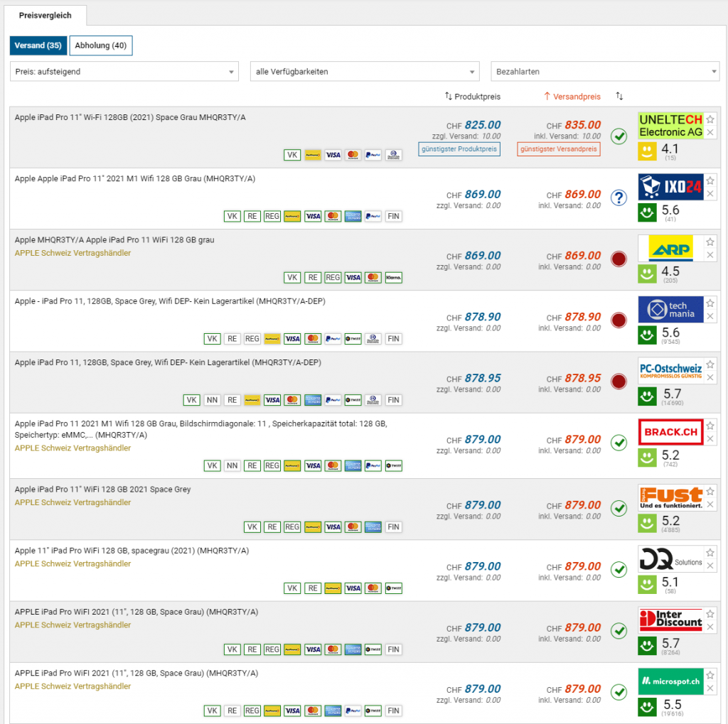Click the X icon next to BRACK.CH
The image size is (728, 724).
(x=710, y=439)
